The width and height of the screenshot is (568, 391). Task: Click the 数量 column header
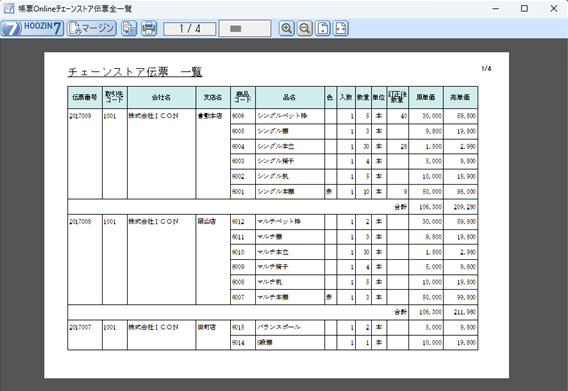point(363,97)
